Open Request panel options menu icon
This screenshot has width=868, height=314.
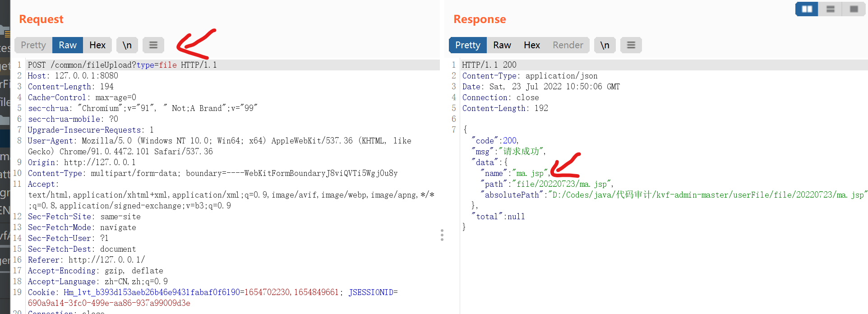coord(153,45)
